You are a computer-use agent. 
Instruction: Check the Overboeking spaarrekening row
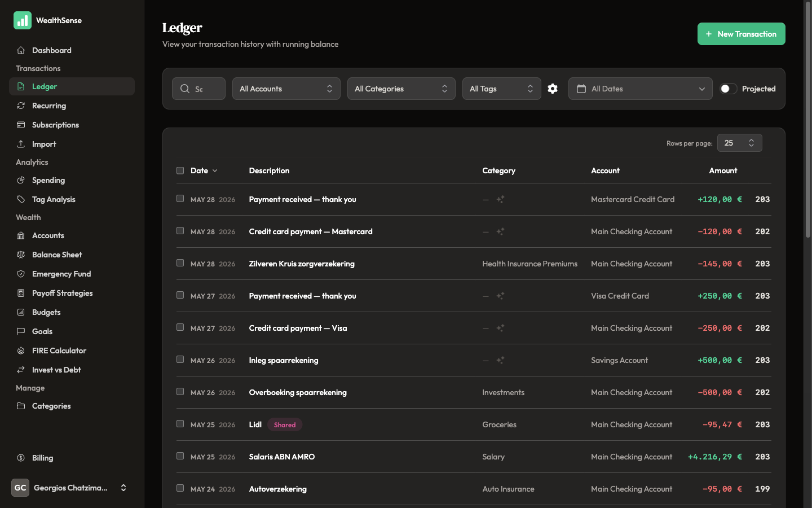pos(180,392)
